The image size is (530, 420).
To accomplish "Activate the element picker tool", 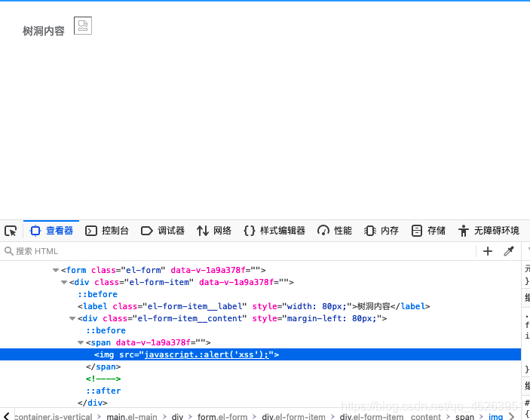I will 11,231.
